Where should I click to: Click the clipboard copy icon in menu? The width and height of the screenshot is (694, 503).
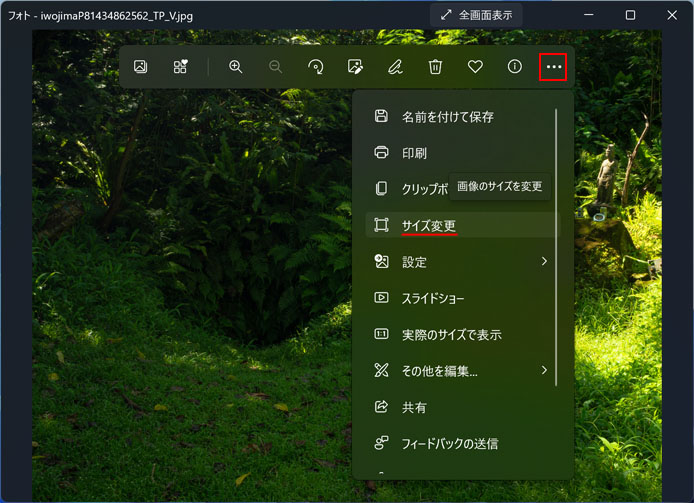[381, 188]
